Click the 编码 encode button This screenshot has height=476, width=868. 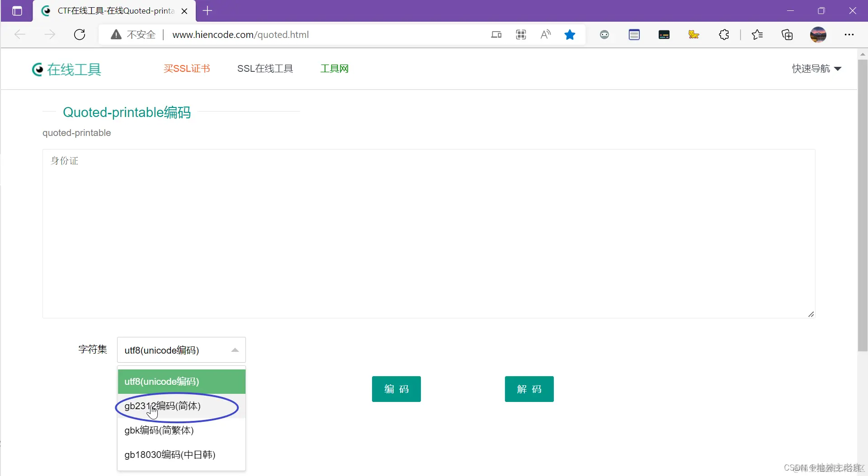tap(396, 389)
